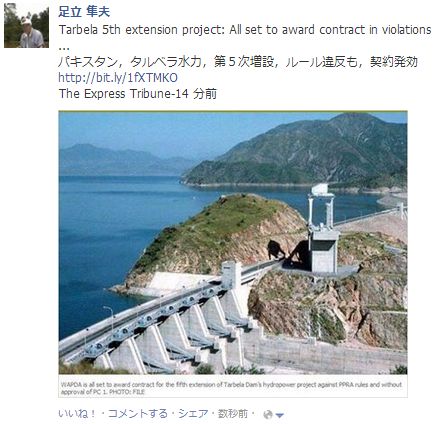Open the Tarbela Dam photo
Image resolution: width=438 pixels, height=424 pixels.
click(x=233, y=243)
